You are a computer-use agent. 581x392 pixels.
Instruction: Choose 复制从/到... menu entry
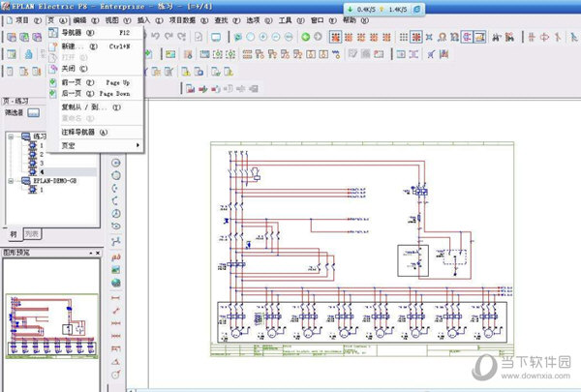(96, 107)
